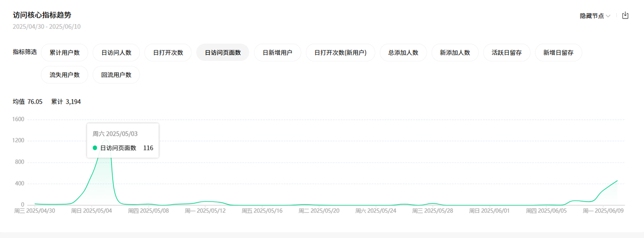
Task: Click the 指标筛选 label
Action: (25, 52)
